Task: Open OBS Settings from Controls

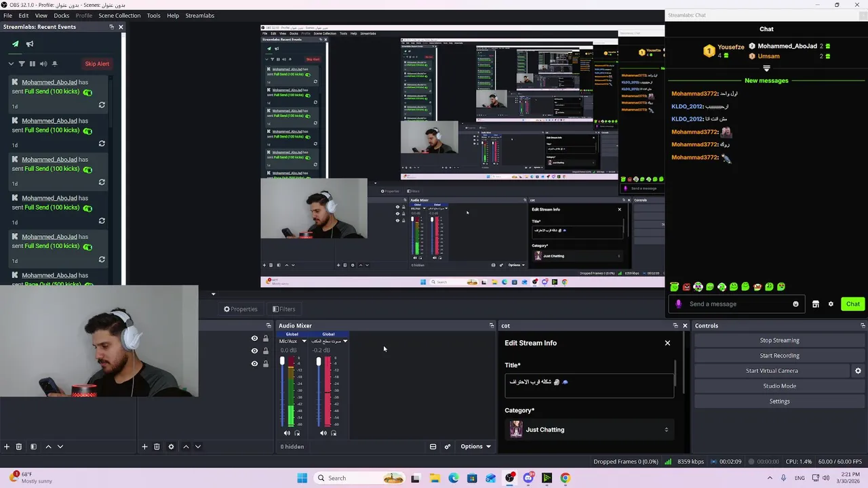Action: (x=779, y=401)
